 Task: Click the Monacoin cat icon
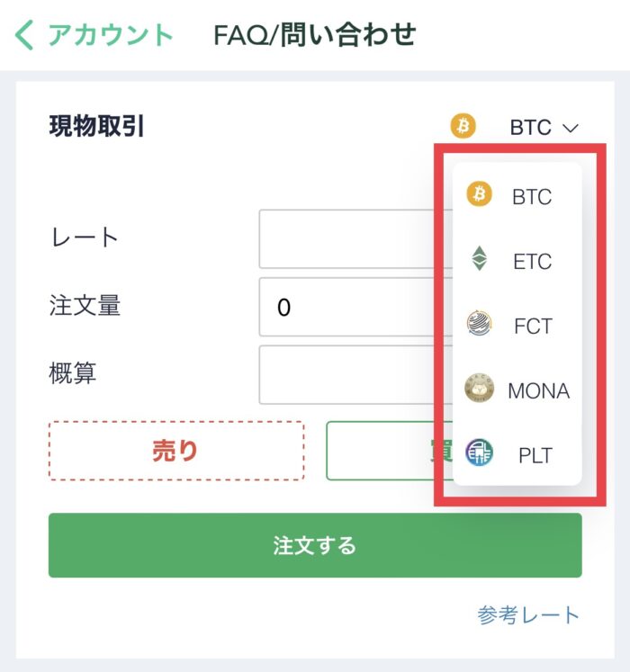[479, 388]
